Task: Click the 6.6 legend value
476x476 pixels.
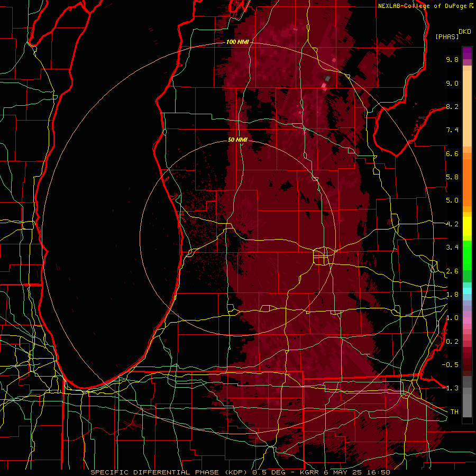Action: (452, 153)
